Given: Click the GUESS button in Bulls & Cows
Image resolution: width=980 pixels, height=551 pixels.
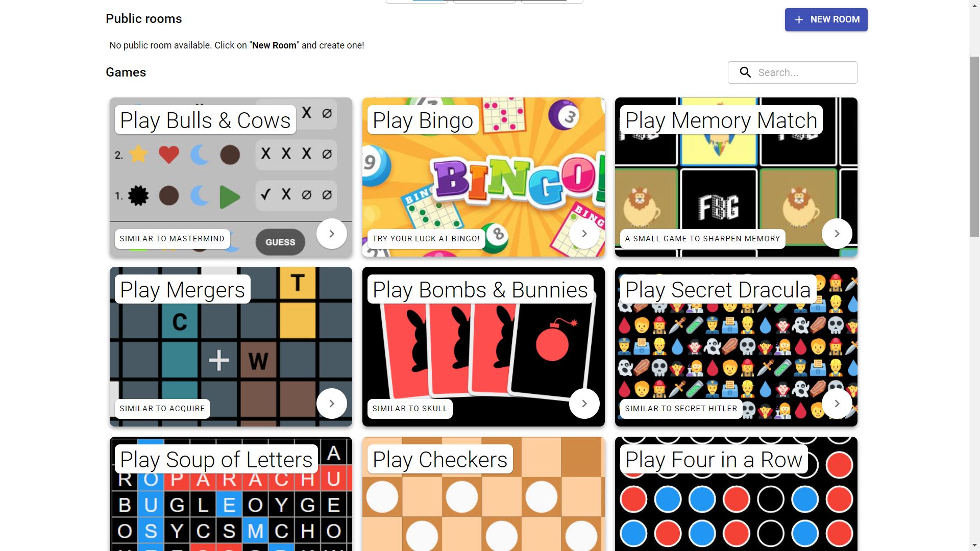Looking at the screenshot, I should click(279, 242).
